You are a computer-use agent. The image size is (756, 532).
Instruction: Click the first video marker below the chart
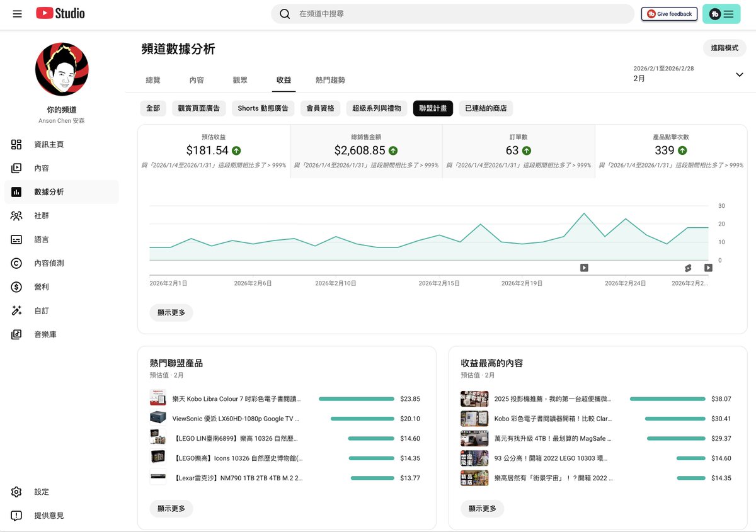tap(584, 268)
